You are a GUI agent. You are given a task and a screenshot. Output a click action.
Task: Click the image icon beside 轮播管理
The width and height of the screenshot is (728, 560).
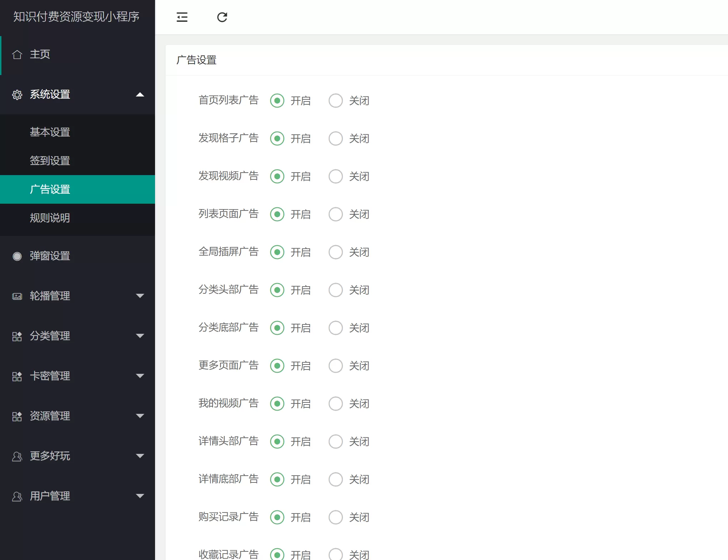tap(17, 296)
